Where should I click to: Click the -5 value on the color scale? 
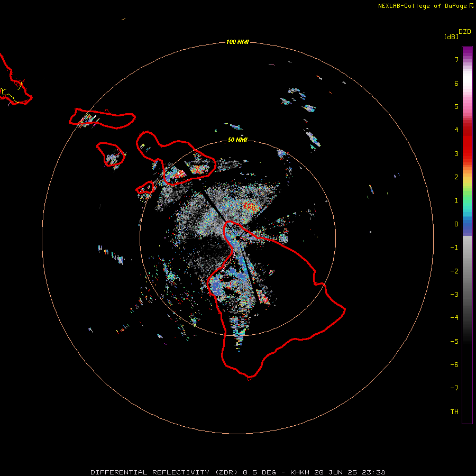[x=454, y=342]
